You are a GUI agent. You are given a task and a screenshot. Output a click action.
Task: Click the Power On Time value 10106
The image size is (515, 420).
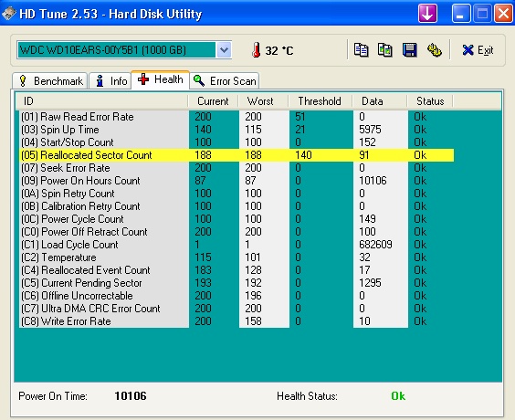[131, 396]
